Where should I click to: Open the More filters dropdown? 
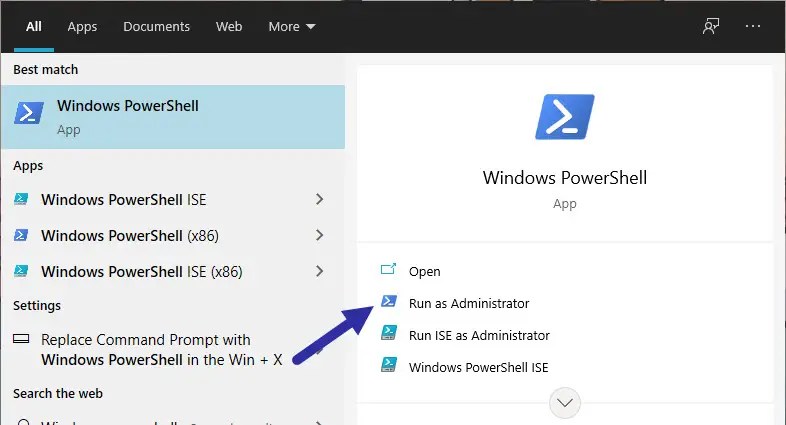[292, 27]
